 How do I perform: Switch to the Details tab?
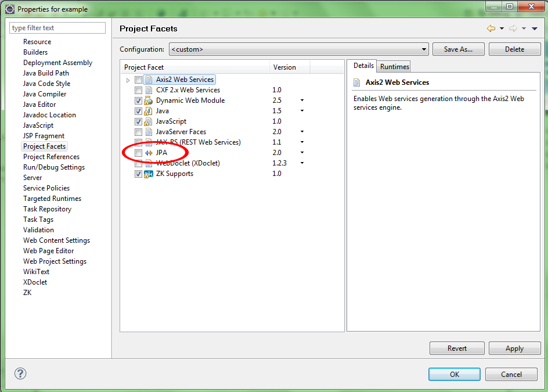pos(363,66)
